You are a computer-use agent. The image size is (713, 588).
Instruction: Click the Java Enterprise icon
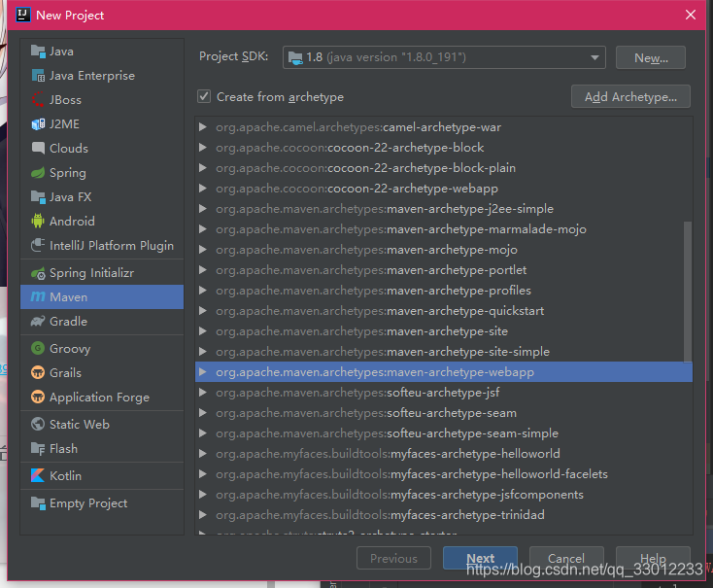tap(38, 76)
